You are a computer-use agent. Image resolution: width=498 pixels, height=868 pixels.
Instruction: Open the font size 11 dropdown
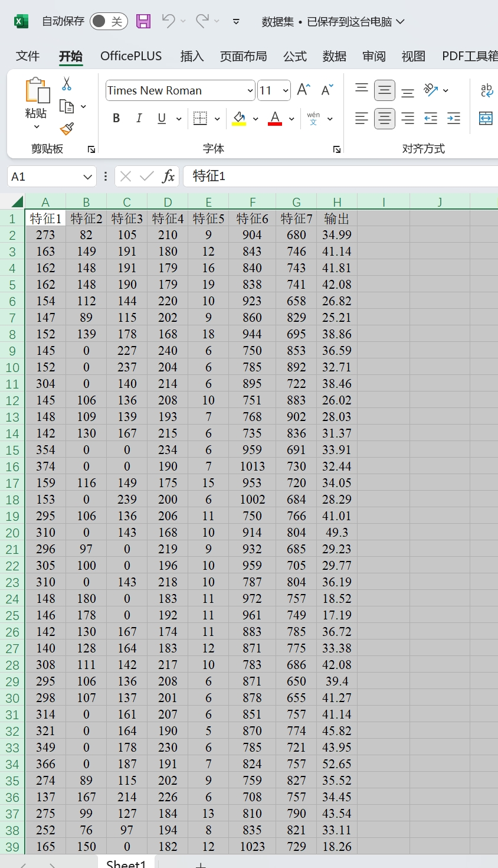tap(286, 91)
